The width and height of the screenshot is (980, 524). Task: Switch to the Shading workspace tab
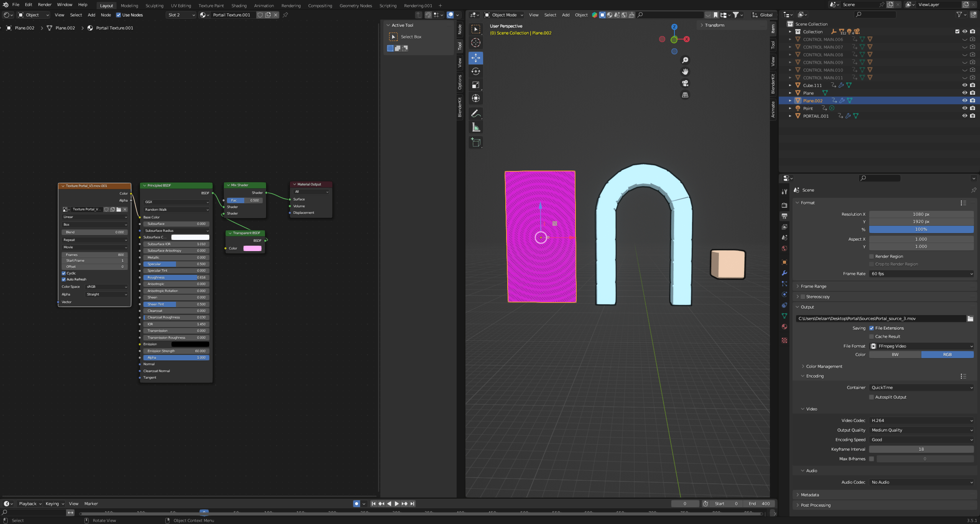pos(239,6)
